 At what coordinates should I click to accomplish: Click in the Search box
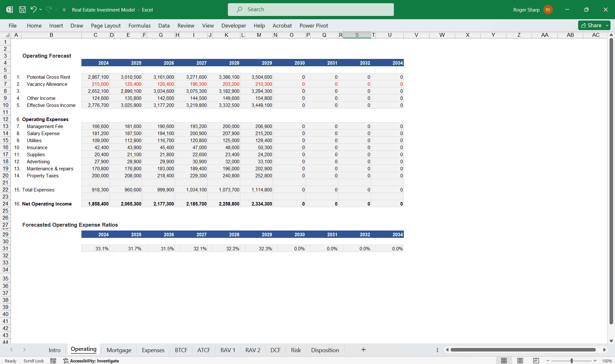pyautogui.click(x=311, y=10)
